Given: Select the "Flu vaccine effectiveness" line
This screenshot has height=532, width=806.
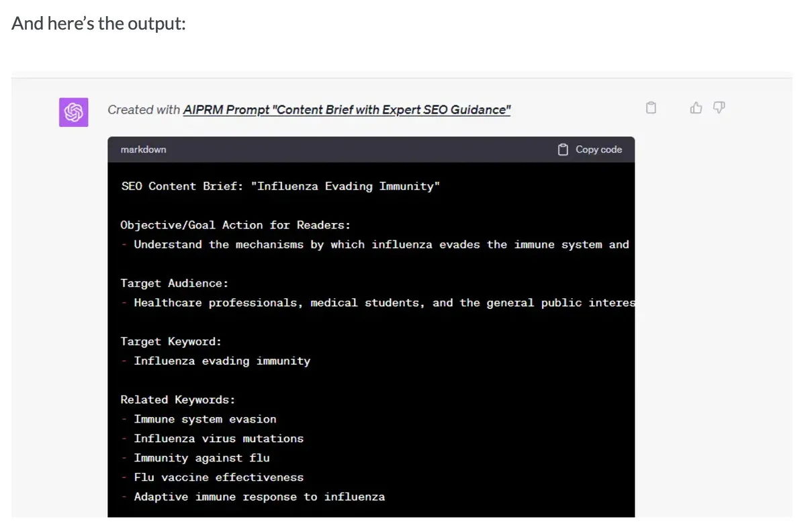Looking at the screenshot, I should coord(218,478).
